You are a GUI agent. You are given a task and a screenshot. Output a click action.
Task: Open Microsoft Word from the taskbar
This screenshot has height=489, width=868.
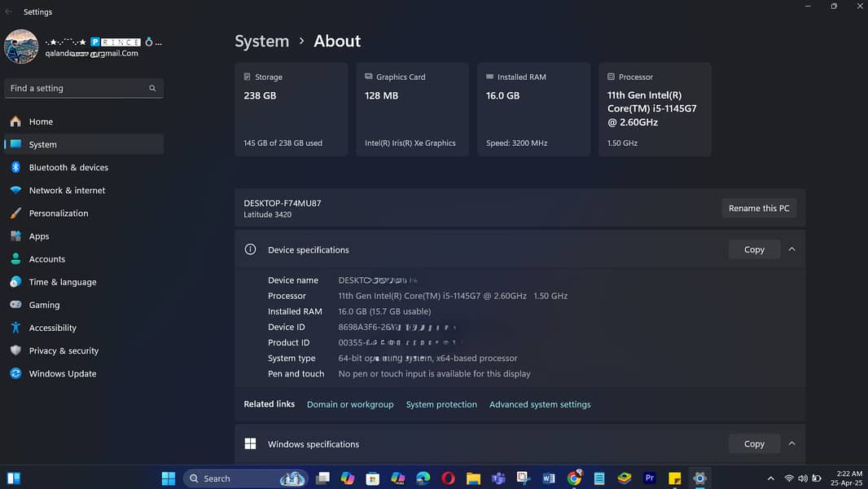click(549, 478)
